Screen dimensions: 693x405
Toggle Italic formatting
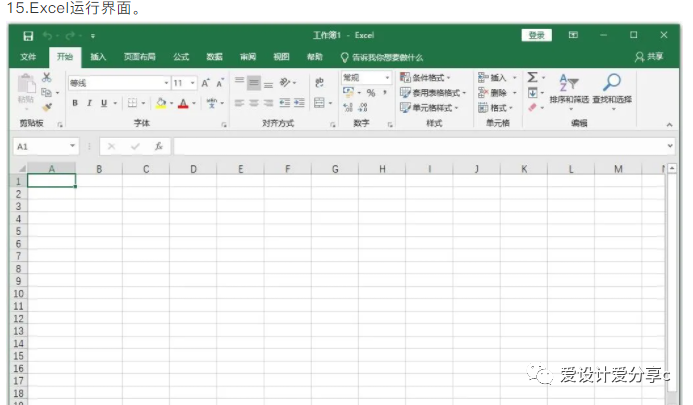pyautogui.click(x=89, y=103)
